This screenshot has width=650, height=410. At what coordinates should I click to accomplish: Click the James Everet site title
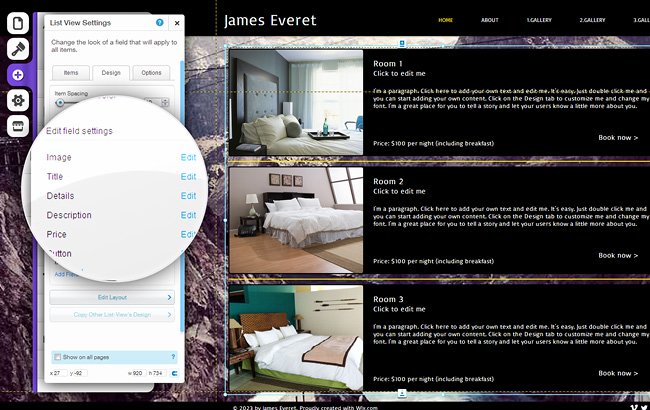click(x=270, y=20)
